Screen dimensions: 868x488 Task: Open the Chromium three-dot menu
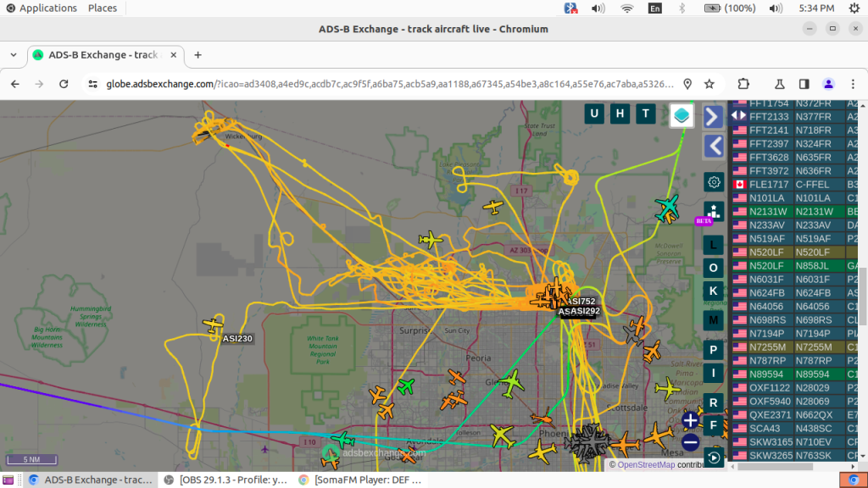(853, 84)
